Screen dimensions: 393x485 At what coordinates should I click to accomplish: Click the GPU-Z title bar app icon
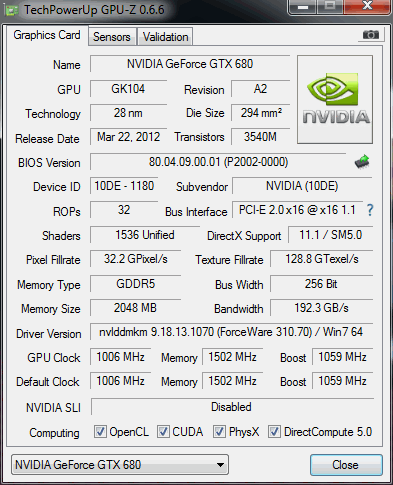click(x=12, y=10)
